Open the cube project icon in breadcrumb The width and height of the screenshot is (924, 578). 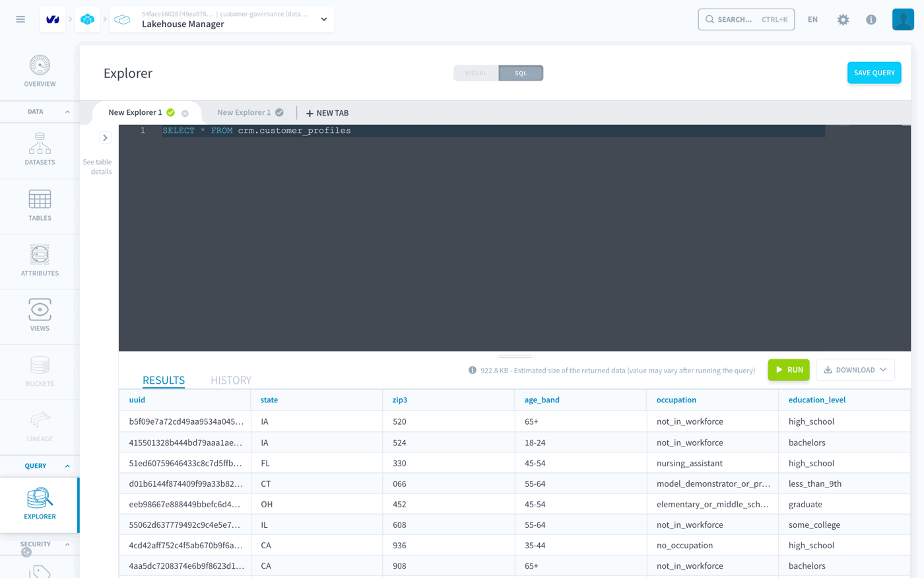tap(87, 20)
